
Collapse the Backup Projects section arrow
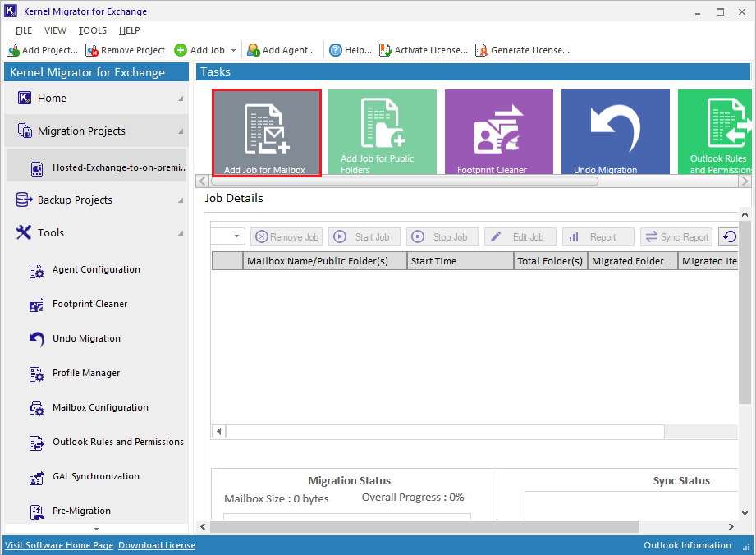(x=181, y=200)
